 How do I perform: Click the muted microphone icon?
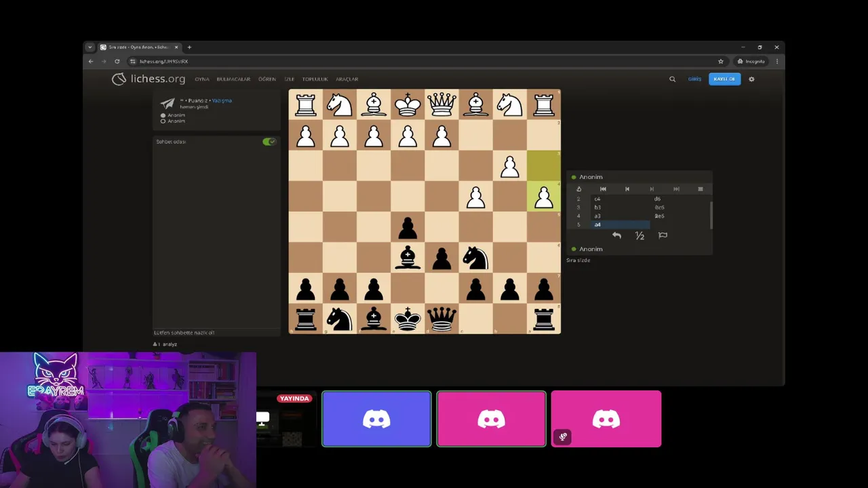(x=563, y=436)
